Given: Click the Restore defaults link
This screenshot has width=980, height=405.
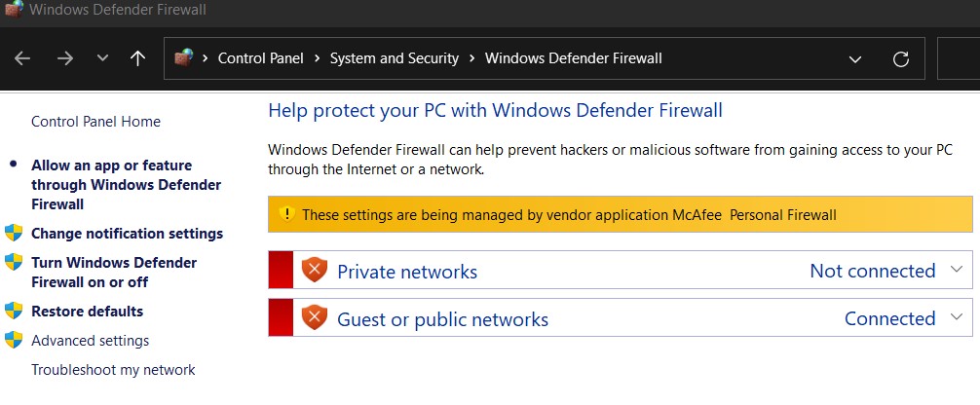Looking at the screenshot, I should pos(87,312).
